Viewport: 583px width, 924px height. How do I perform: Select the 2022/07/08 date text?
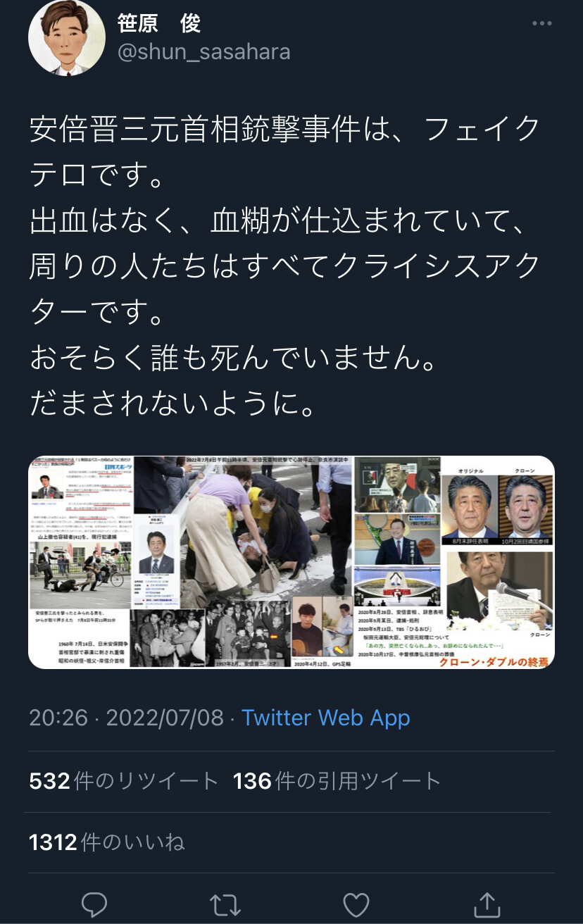pyautogui.click(x=165, y=718)
